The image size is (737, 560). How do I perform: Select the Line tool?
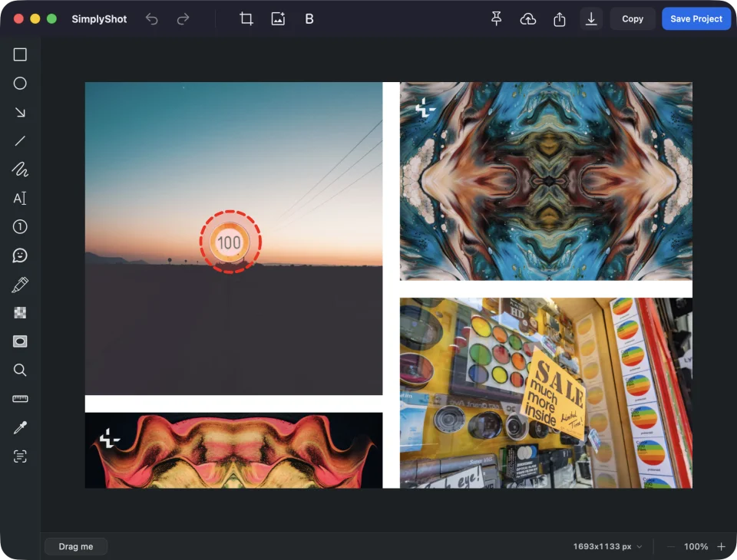pyautogui.click(x=20, y=141)
